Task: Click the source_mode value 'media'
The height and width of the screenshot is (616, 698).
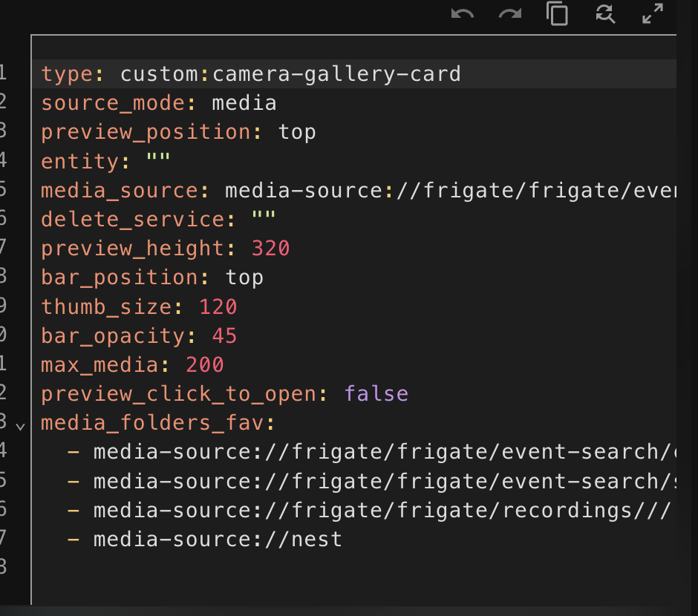Action: click(x=244, y=102)
